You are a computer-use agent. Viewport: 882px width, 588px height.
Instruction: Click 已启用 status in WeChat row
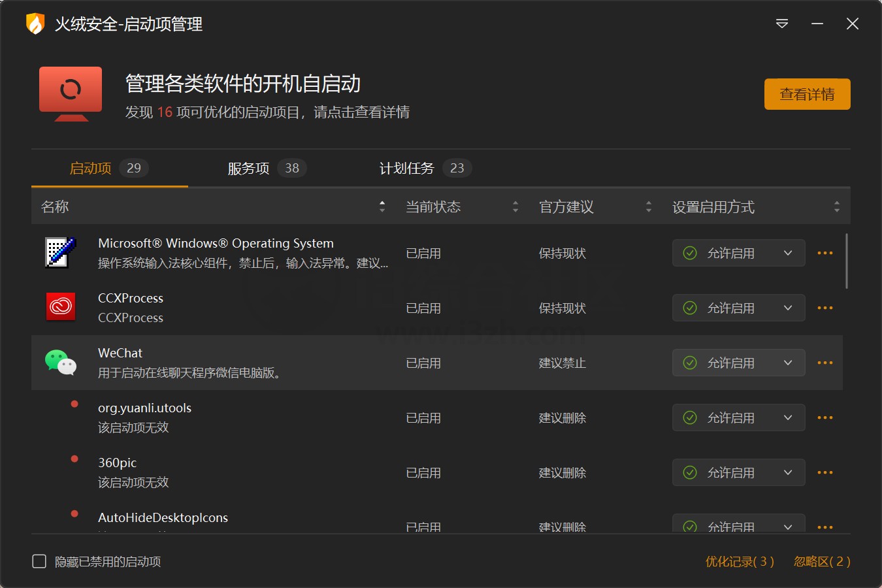(x=423, y=363)
